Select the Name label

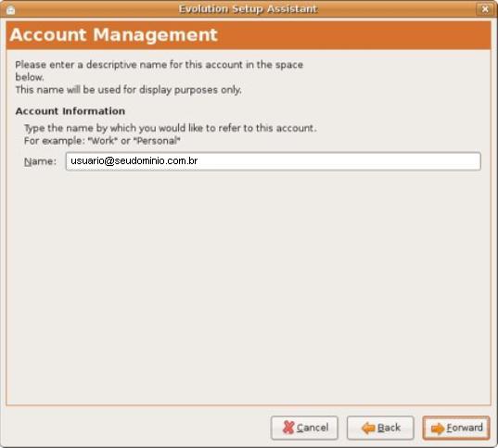click(x=40, y=161)
